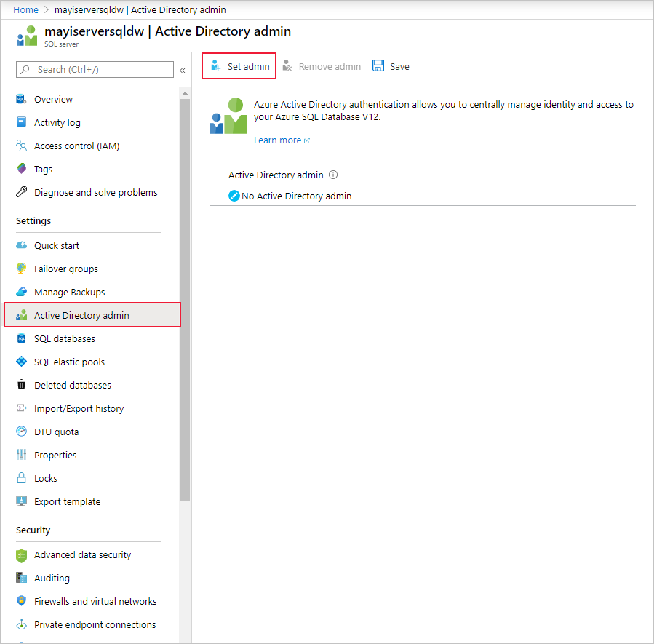Open SQL elastic pools menu item

click(69, 362)
